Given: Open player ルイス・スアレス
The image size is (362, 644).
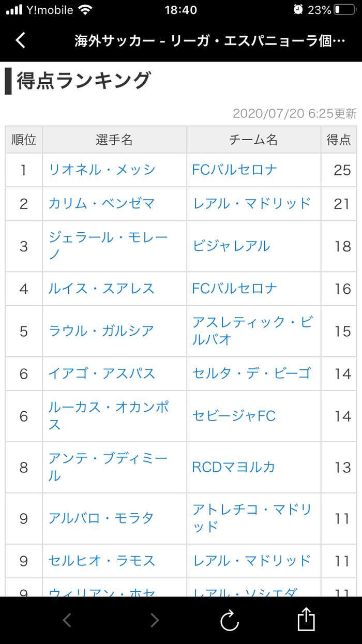Looking at the screenshot, I should coord(102,289).
